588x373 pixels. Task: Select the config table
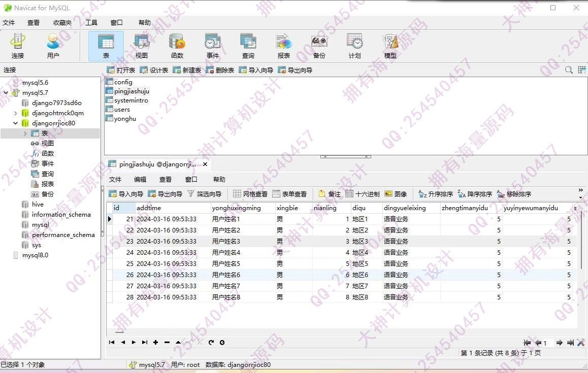pyautogui.click(x=119, y=82)
